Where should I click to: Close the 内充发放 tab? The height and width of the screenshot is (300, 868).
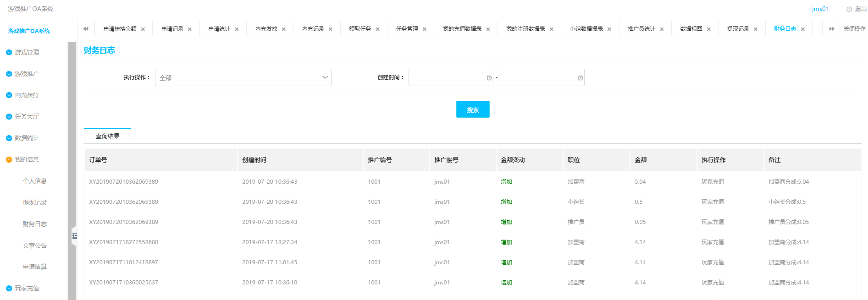tap(284, 29)
